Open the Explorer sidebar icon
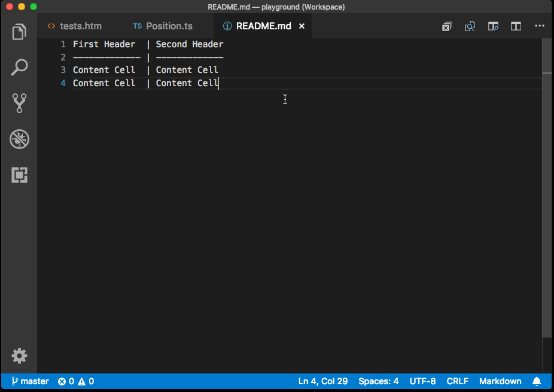 tap(19, 32)
